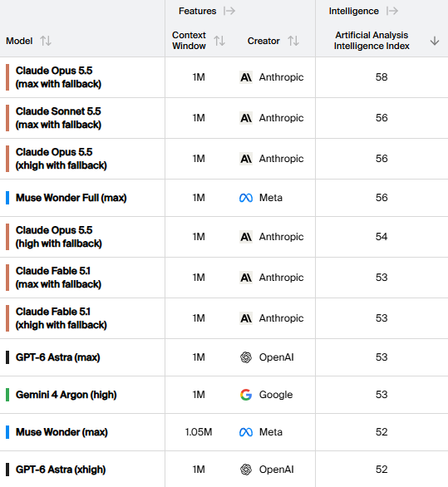Click Meta logo beside Muse Wonder Full
448x487 pixels.
pos(246,198)
